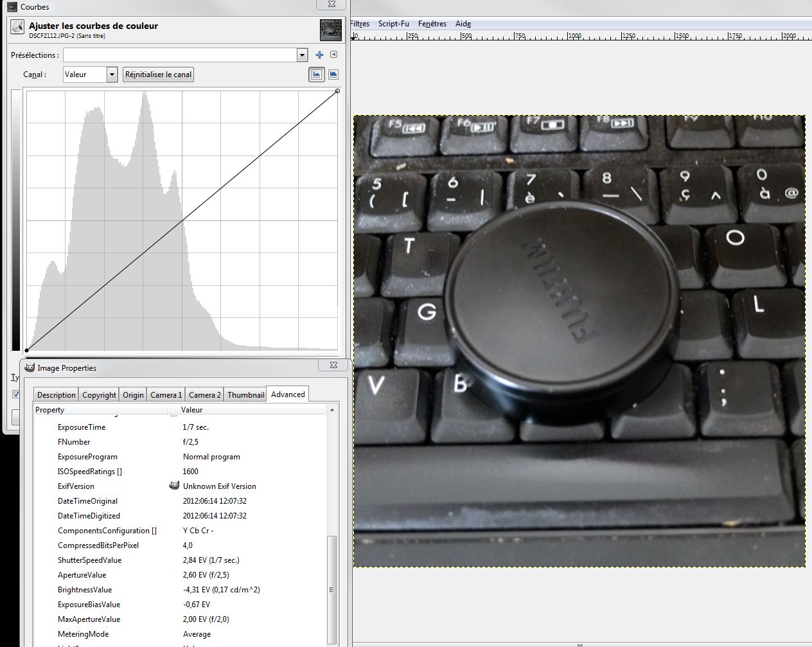Close the Image Properties window
Screen dimensions: 812x647
coord(333,365)
